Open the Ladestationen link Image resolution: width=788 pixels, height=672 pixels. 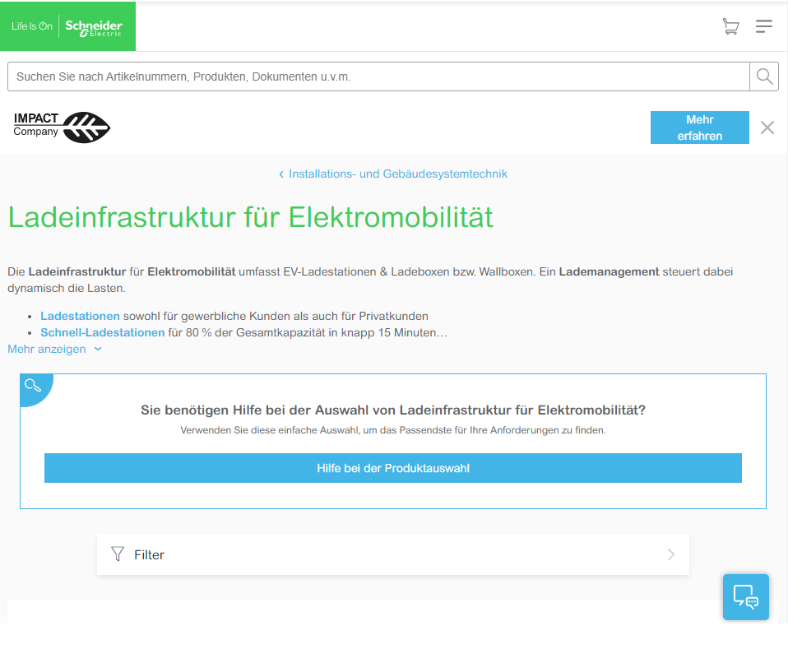tap(80, 316)
